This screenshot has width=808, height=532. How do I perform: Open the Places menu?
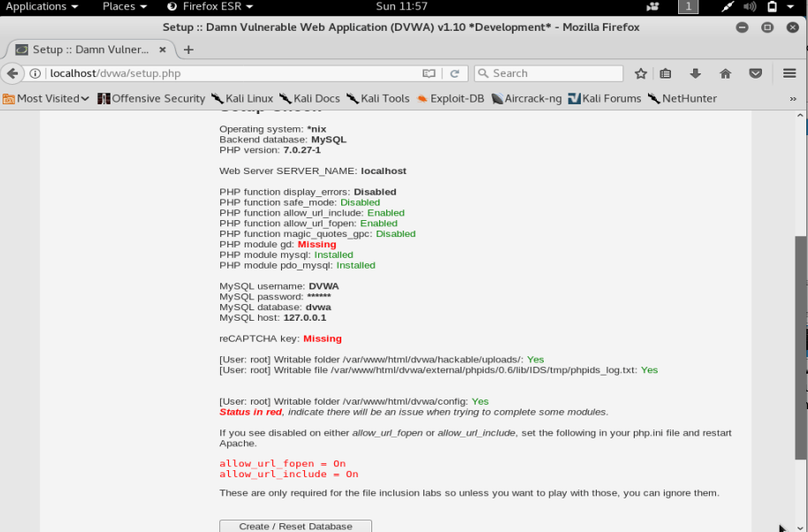tap(125, 6)
